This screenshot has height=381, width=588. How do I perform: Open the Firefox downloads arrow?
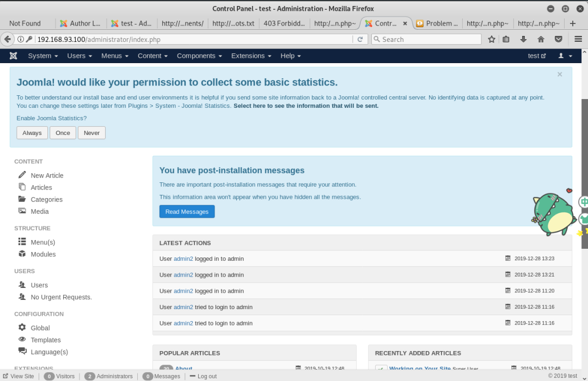[x=524, y=39]
